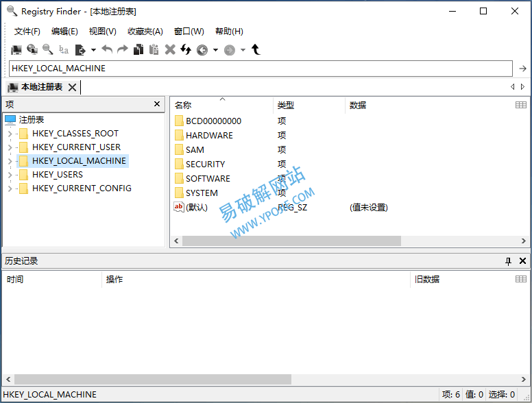Viewport: 532px width, 403px height.
Task: Click the history panel horizontal scrollbar thumb
Action: pos(153,379)
